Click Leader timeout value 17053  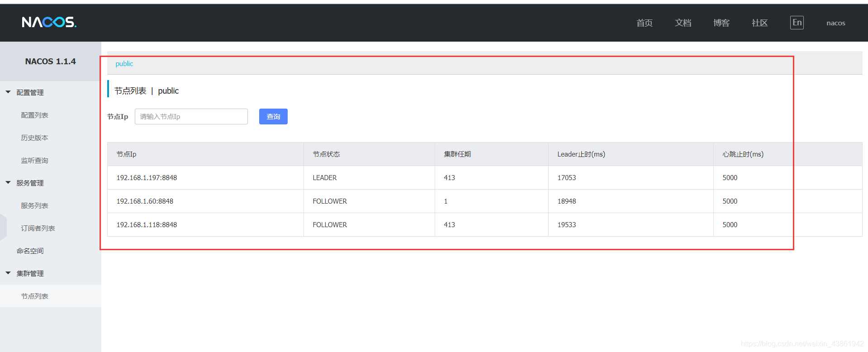click(567, 178)
